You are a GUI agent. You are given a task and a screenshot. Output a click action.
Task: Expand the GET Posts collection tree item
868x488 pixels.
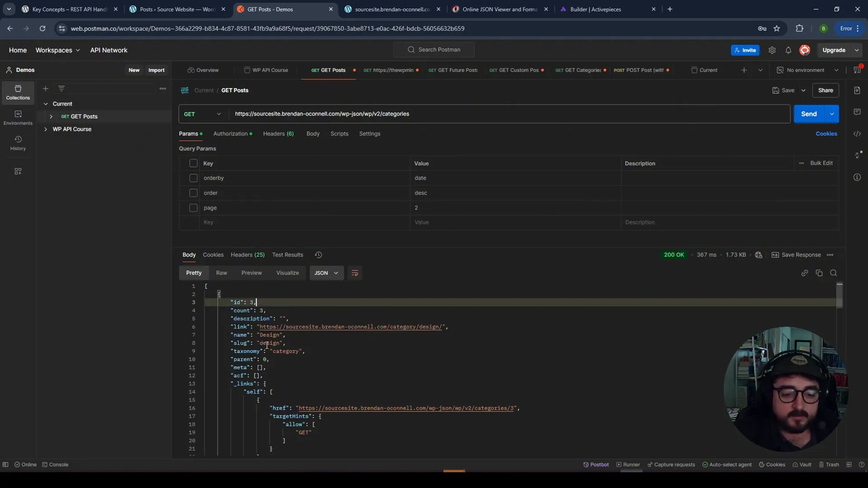click(51, 116)
